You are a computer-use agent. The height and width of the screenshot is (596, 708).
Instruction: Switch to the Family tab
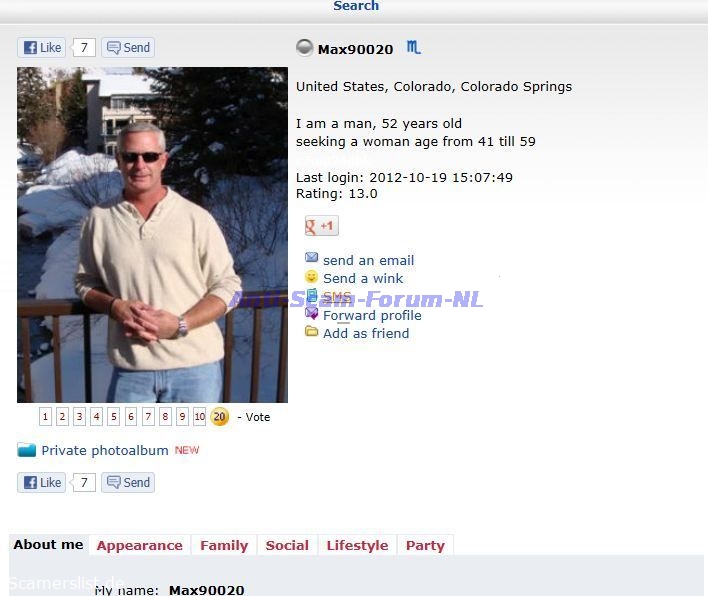click(x=224, y=545)
